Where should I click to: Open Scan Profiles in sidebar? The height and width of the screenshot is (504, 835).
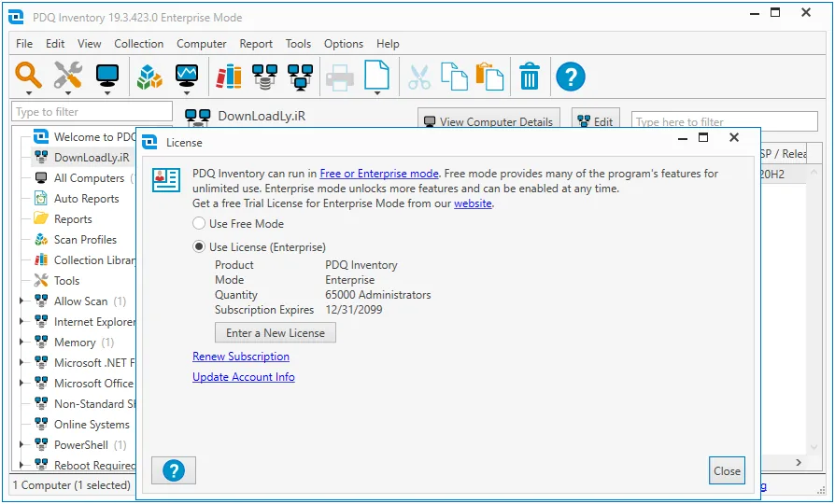click(85, 240)
